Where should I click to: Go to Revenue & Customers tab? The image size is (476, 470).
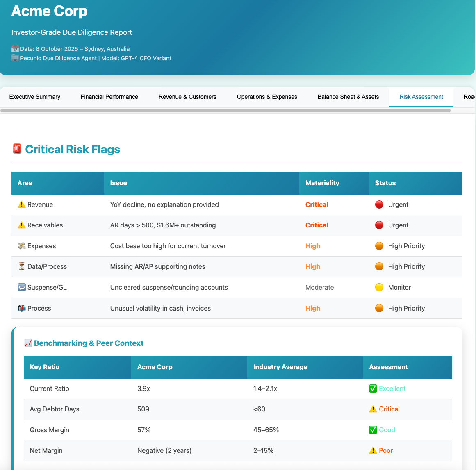(187, 97)
